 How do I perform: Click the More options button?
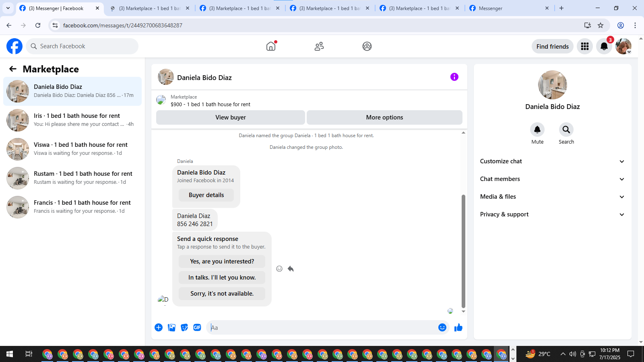click(384, 117)
